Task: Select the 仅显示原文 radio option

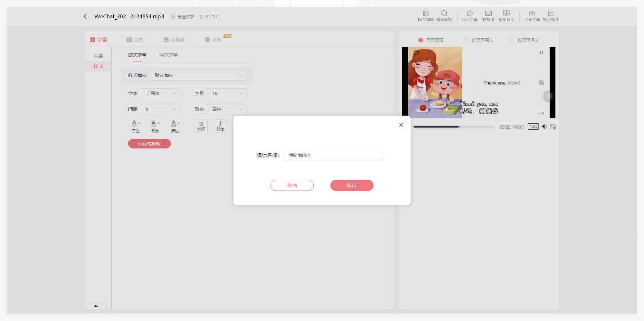Action: (466, 40)
